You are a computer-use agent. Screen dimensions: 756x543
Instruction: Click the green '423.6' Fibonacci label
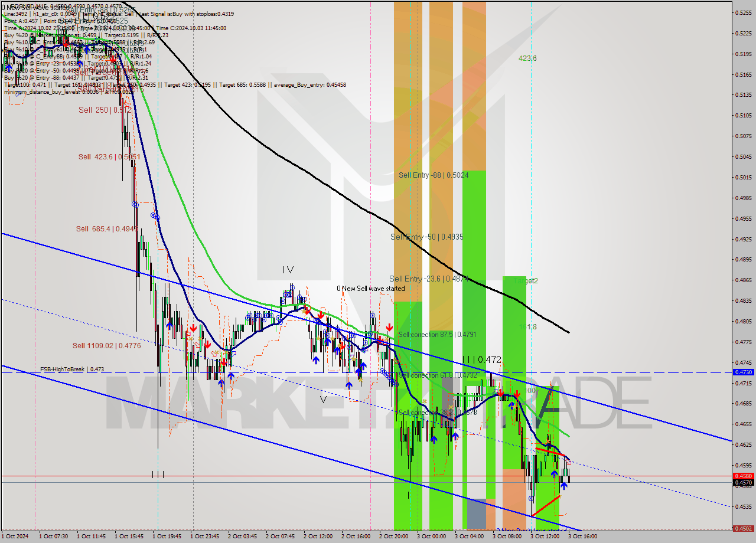[x=527, y=58]
